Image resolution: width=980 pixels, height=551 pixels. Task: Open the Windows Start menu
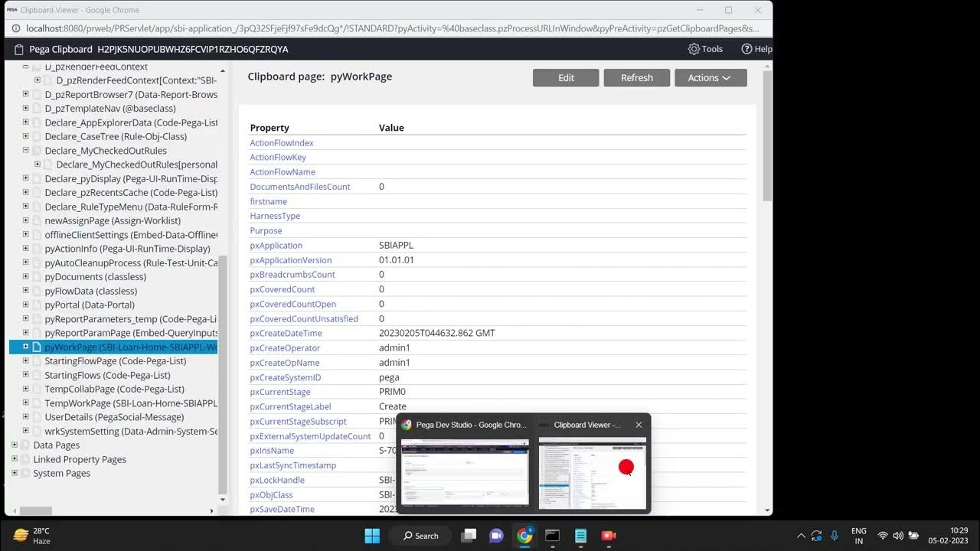click(x=372, y=536)
